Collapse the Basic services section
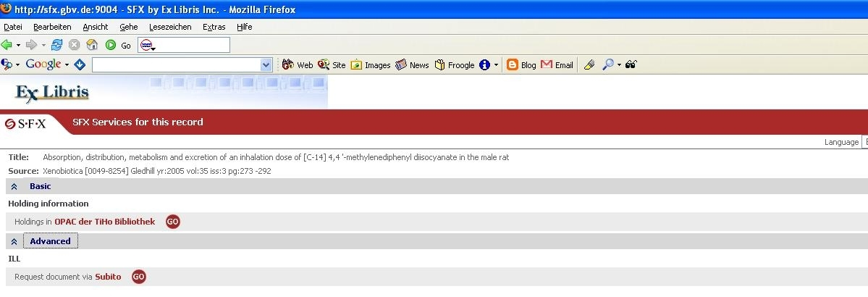The height and width of the screenshot is (297, 868). click(14, 187)
